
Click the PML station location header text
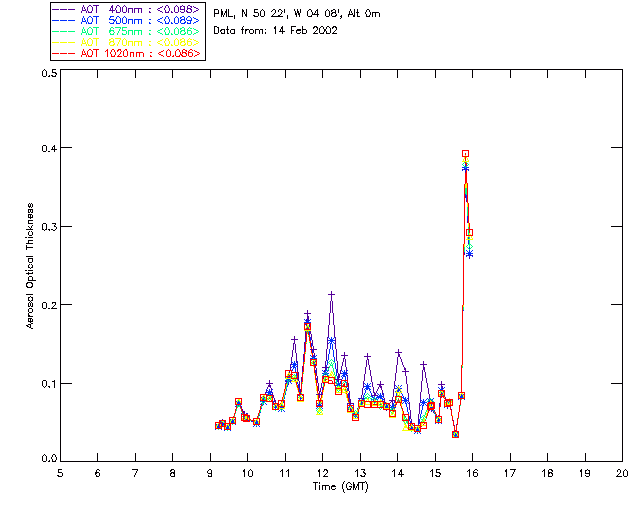coord(297,14)
